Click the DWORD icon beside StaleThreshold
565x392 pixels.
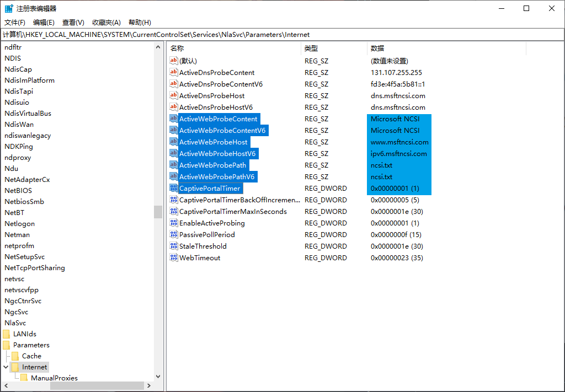[174, 246]
